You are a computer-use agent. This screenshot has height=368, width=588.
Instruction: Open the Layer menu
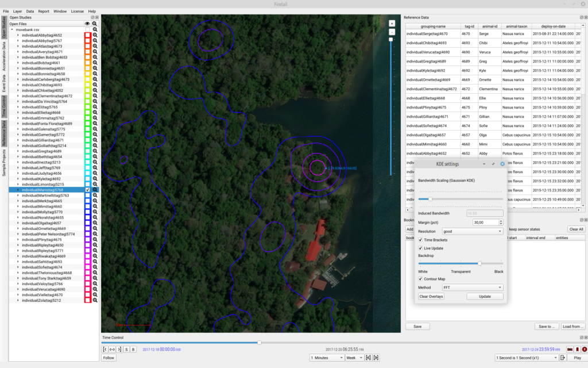coord(17,11)
